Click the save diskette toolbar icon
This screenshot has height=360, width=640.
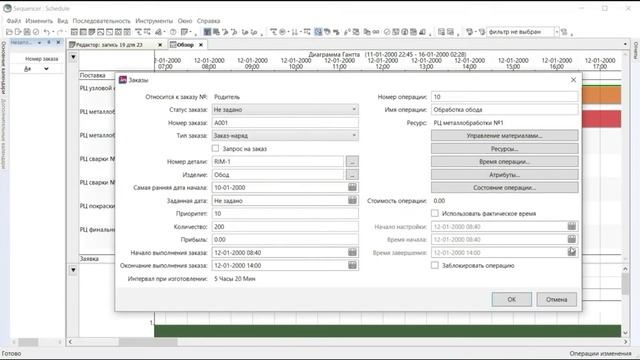click(x=27, y=32)
